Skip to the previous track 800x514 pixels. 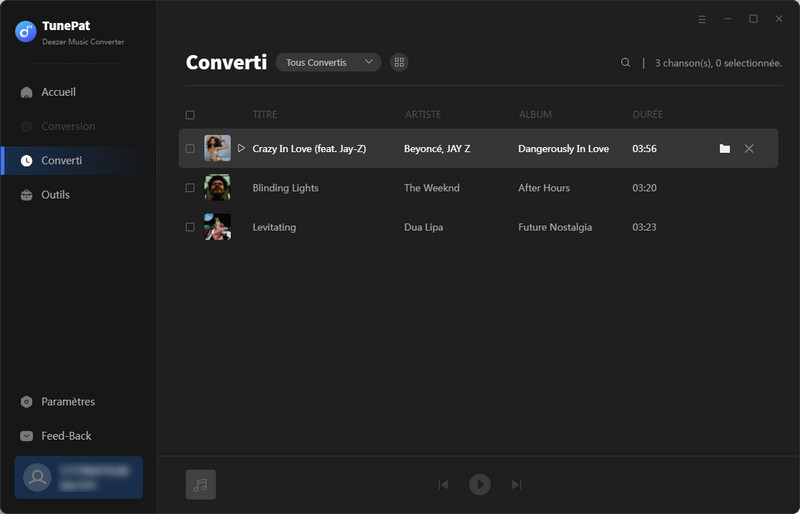pos(443,485)
